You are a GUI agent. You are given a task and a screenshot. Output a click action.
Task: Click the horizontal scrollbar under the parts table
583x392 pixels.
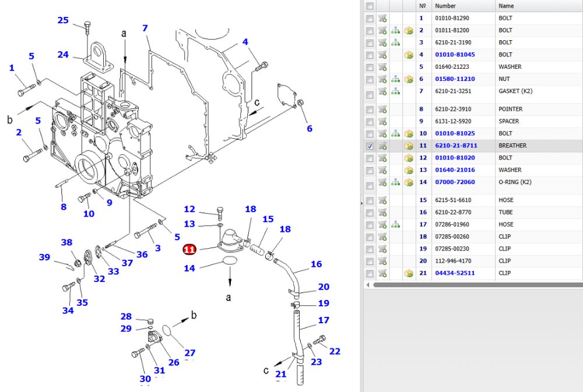point(478,285)
